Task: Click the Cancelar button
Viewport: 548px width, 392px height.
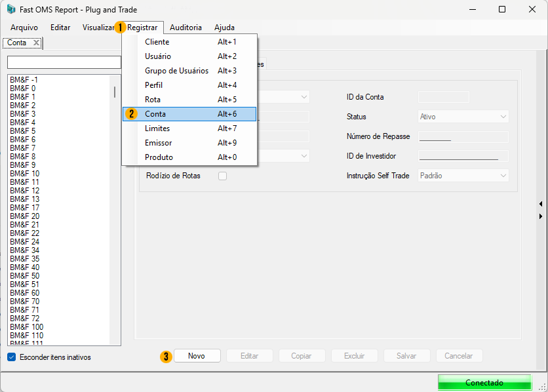Action: (x=460, y=356)
